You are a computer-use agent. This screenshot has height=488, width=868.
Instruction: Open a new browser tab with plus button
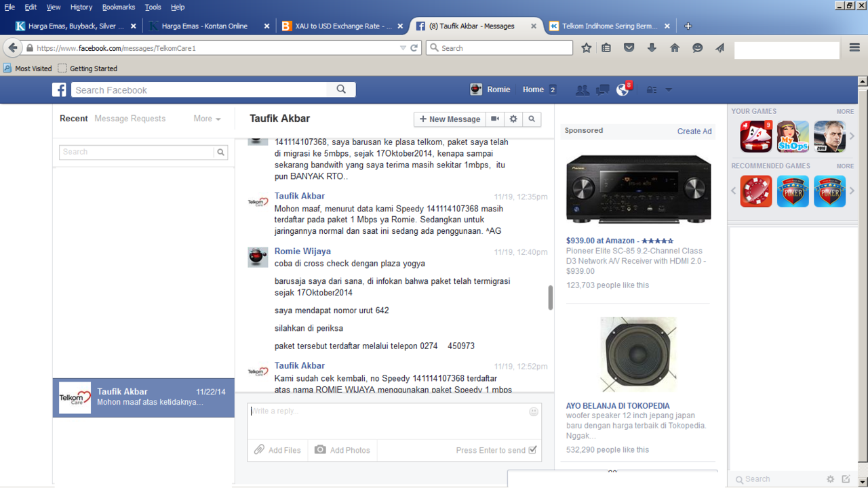tap(688, 26)
